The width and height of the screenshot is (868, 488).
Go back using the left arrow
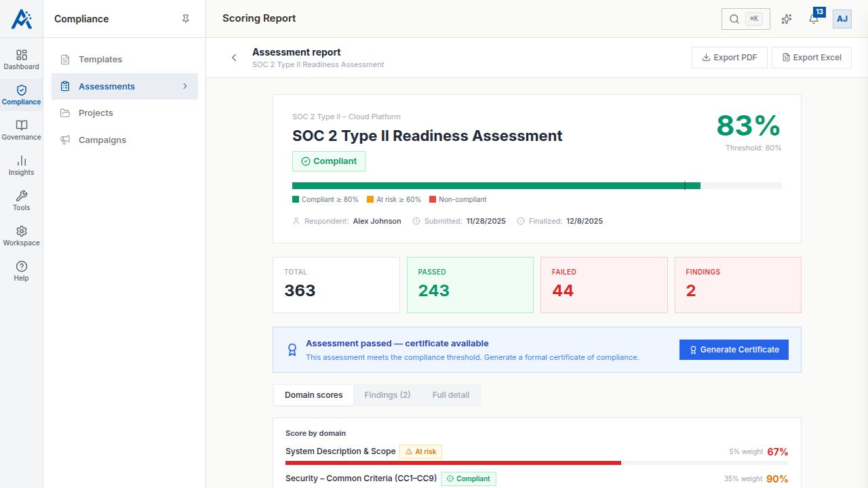(234, 58)
